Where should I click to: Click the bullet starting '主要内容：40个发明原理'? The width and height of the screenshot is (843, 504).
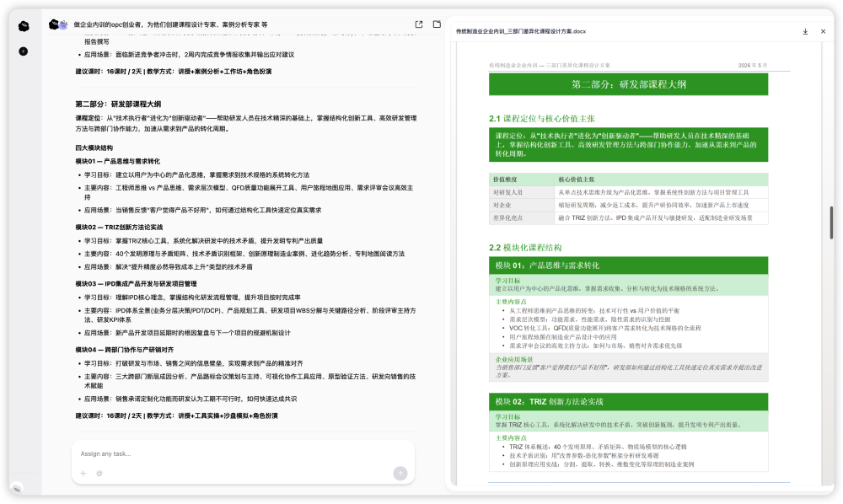point(244,254)
